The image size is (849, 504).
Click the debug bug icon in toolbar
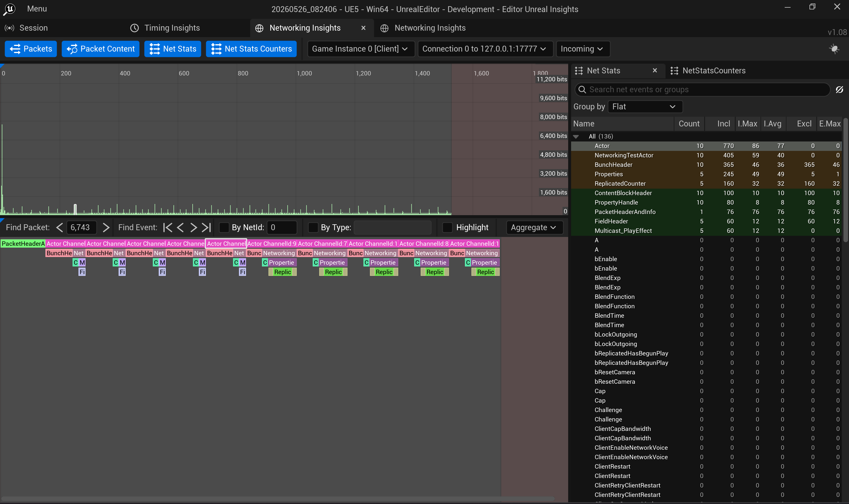834,49
